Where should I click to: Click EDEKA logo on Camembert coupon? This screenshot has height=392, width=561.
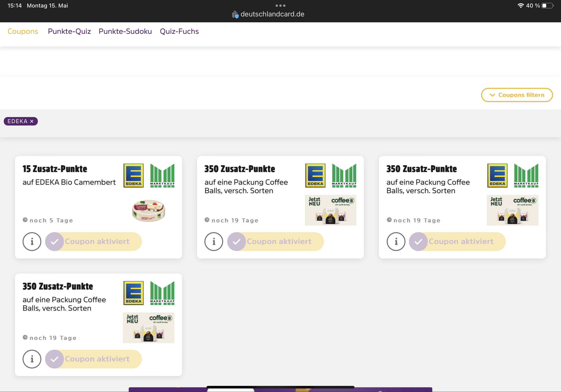(x=133, y=176)
